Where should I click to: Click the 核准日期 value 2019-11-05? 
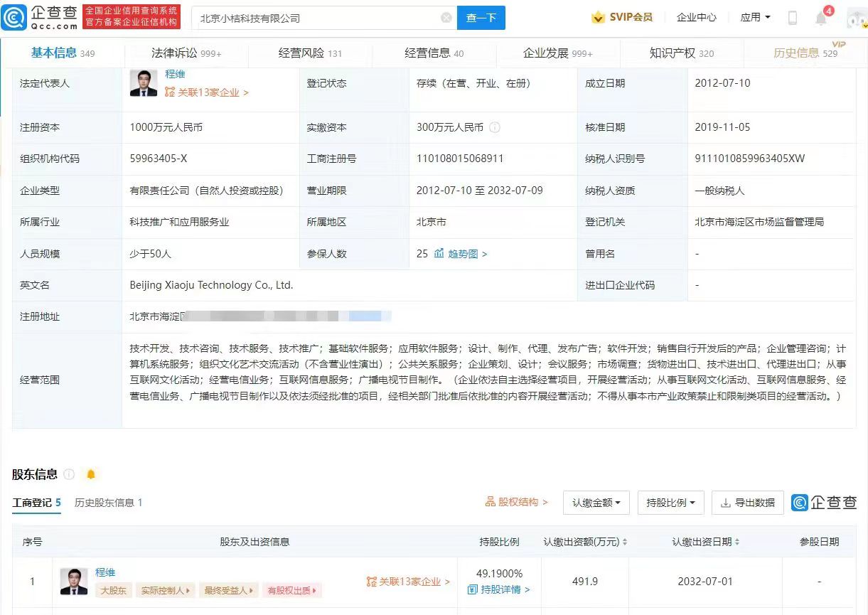722,127
